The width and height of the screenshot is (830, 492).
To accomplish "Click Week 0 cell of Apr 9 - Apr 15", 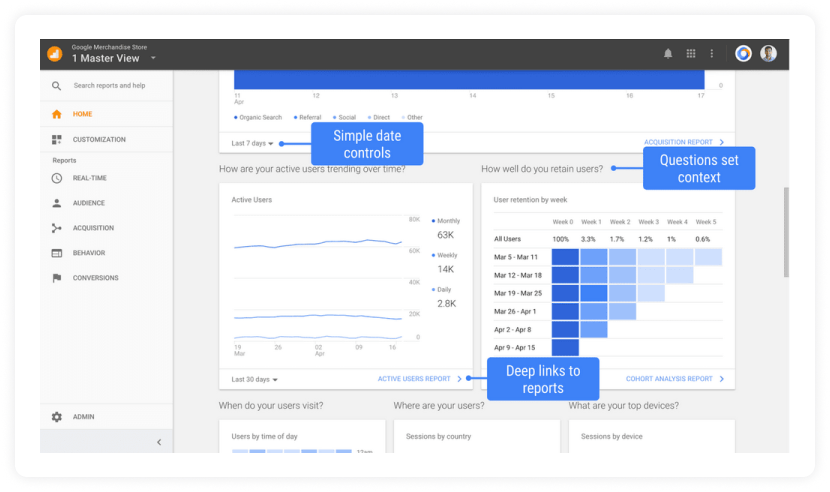I will point(565,347).
